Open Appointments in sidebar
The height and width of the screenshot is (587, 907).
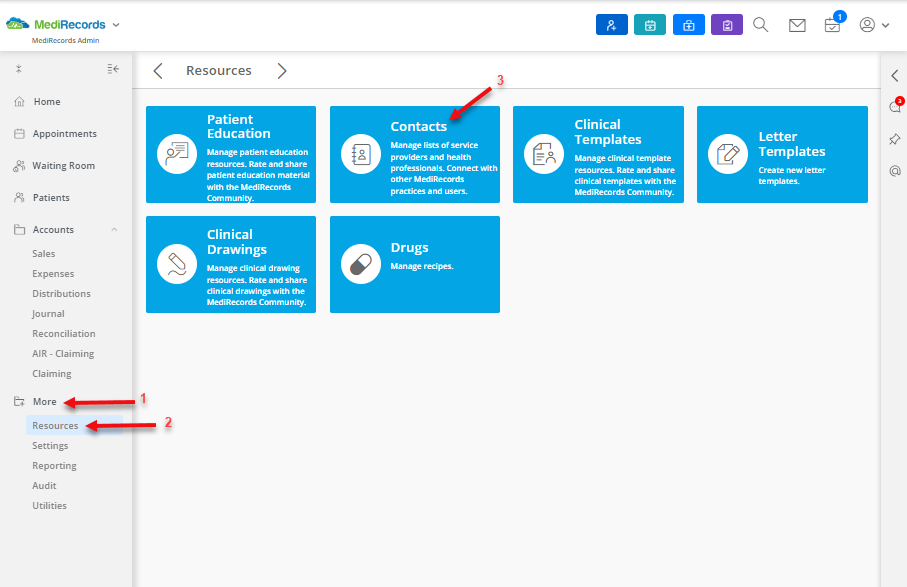(x=65, y=134)
